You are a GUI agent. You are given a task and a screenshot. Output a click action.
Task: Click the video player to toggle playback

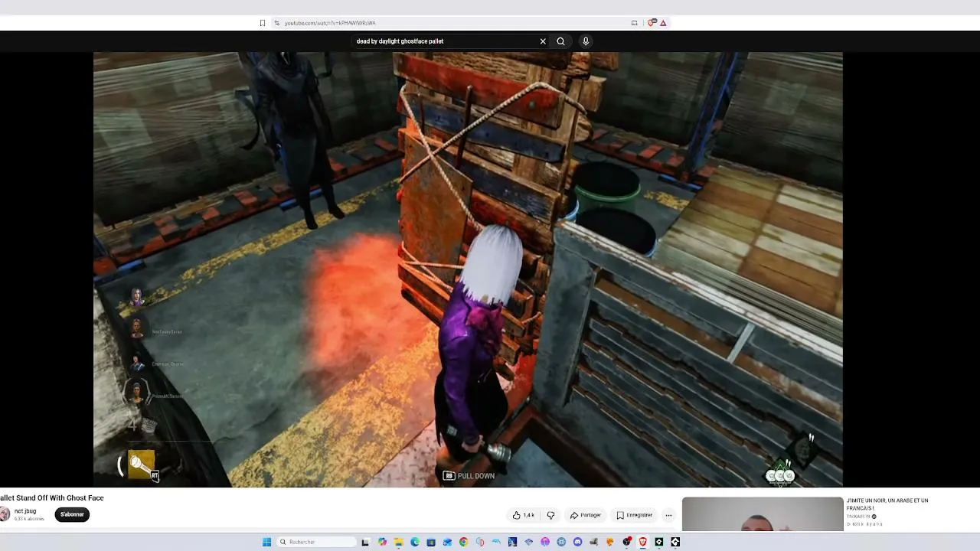468,269
